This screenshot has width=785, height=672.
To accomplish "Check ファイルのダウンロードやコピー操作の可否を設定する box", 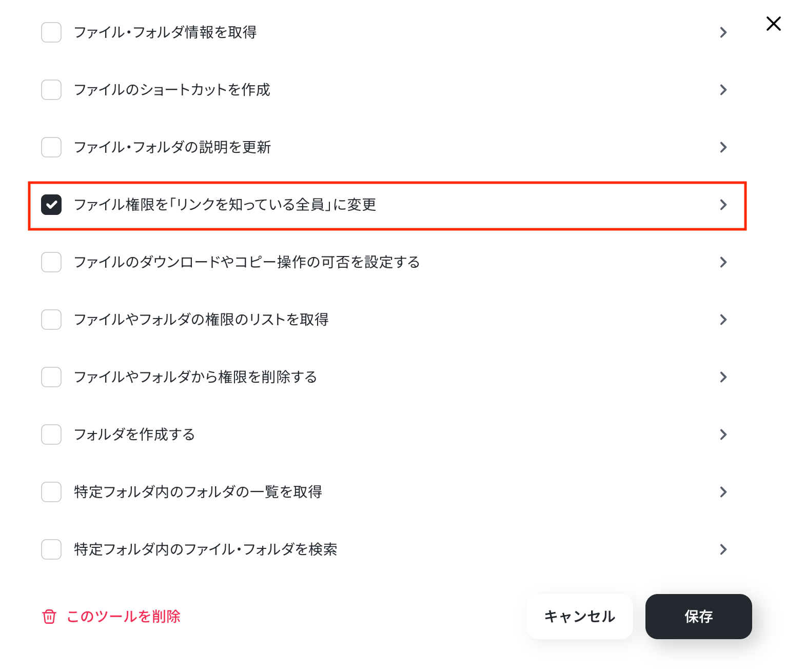I will pos(51,262).
